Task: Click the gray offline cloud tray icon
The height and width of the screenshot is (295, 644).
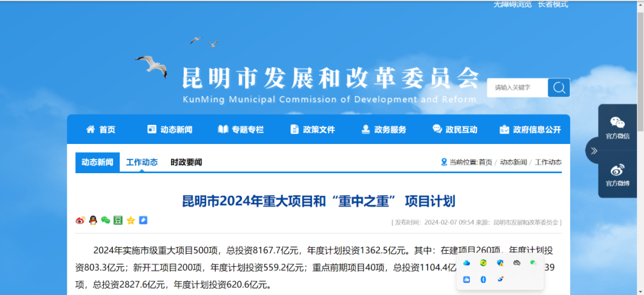Action: click(x=516, y=263)
